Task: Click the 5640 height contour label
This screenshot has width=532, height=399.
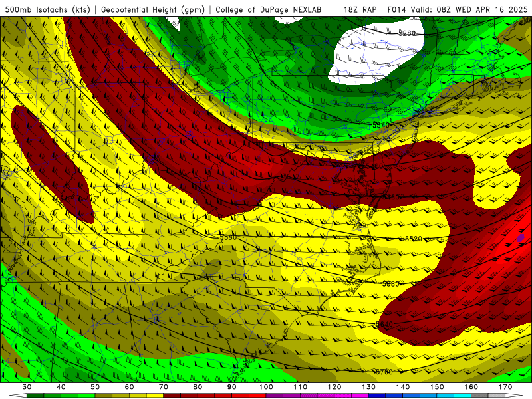Action: coord(384,324)
